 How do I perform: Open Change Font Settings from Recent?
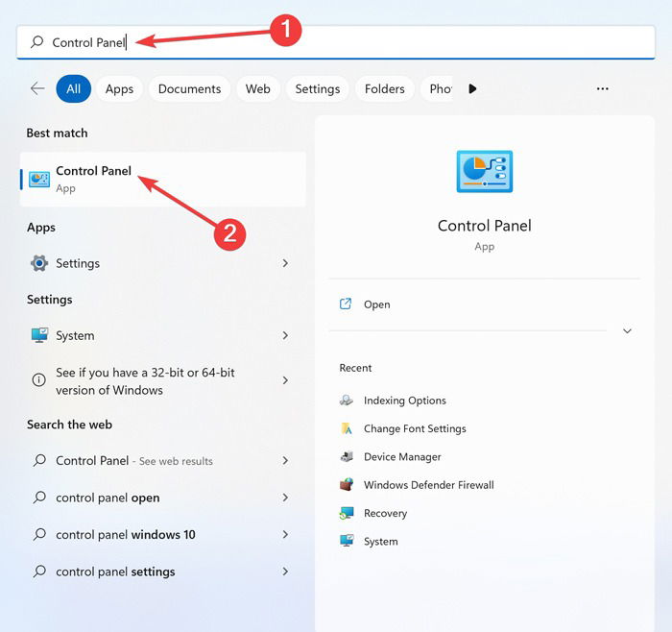point(415,428)
